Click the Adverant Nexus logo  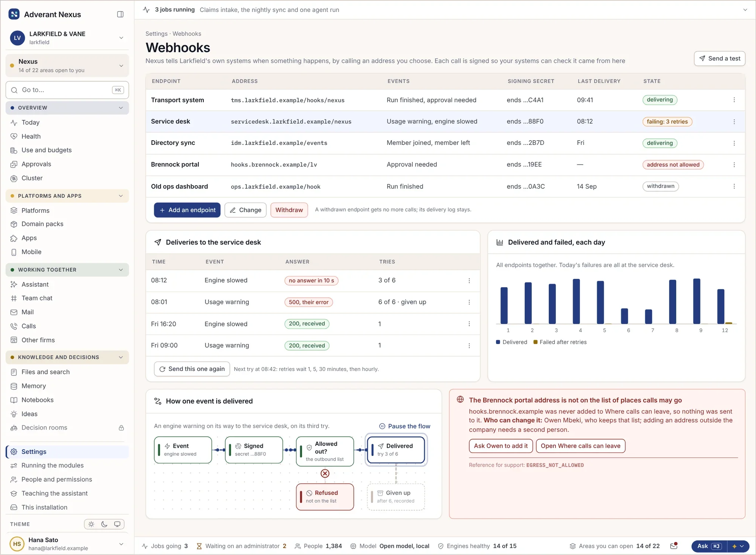(x=14, y=14)
